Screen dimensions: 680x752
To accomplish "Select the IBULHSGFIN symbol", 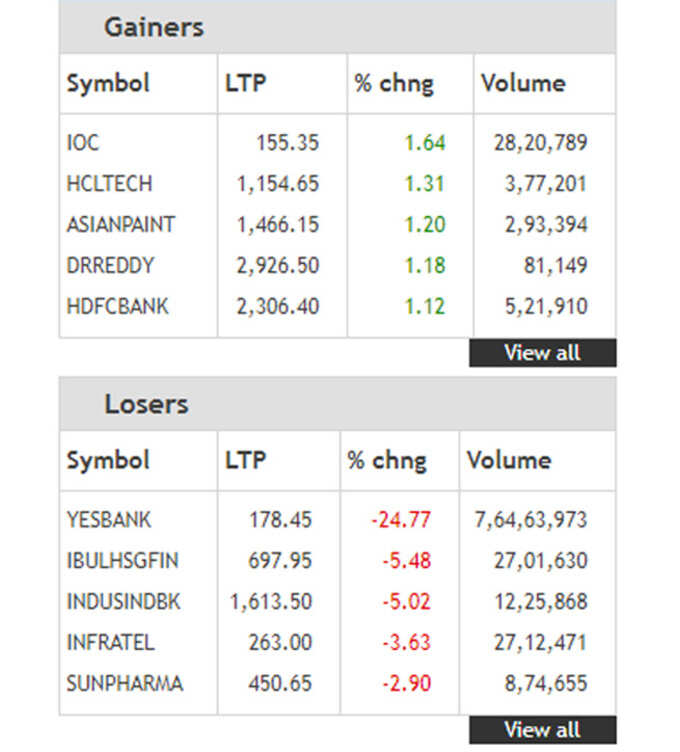I will click(122, 561).
